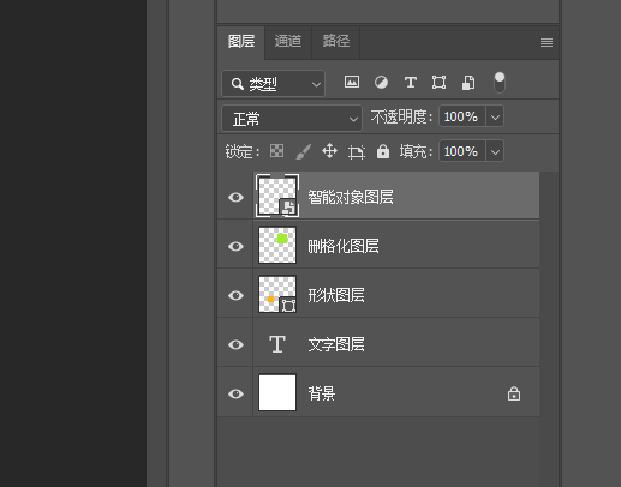Lock position move icon

329,152
